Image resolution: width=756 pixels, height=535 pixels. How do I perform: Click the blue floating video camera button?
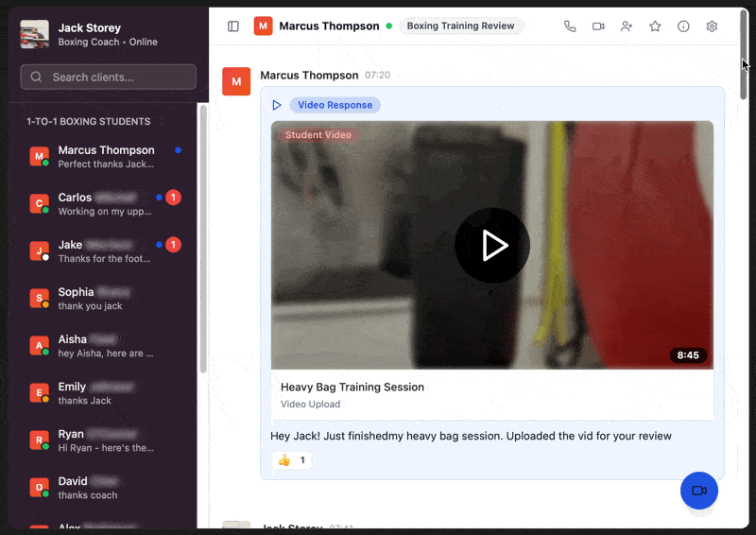coord(698,491)
